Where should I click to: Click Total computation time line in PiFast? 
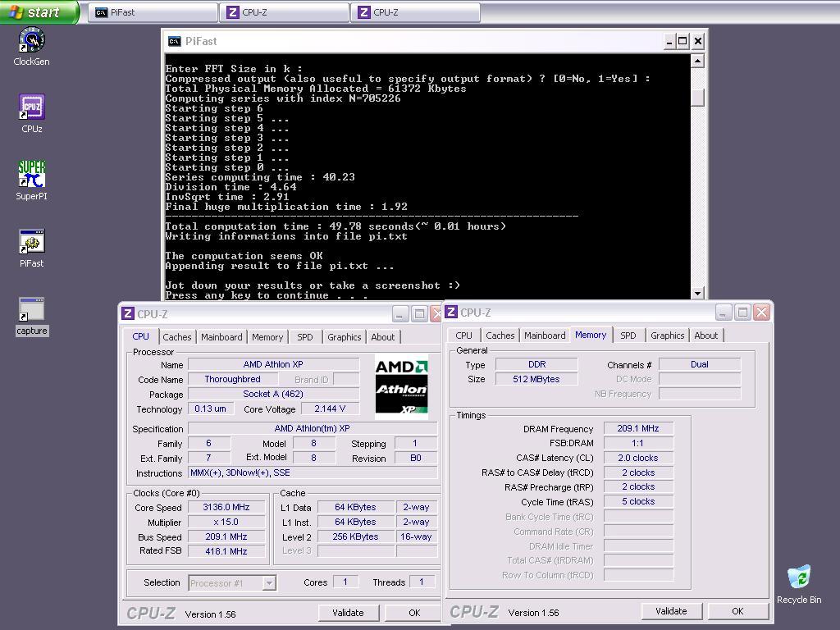tap(336, 226)
